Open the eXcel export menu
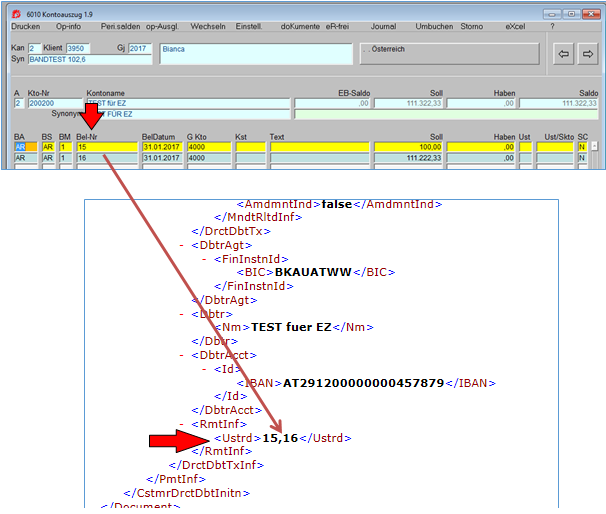 coord(515,26)
